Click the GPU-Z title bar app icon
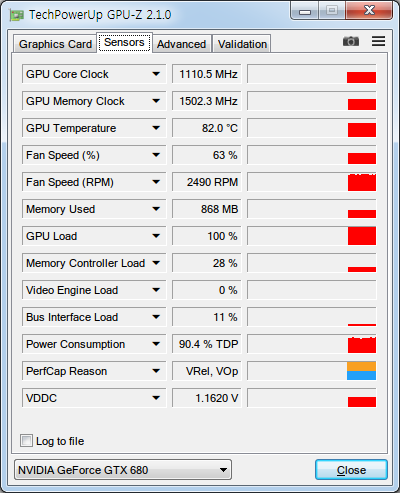This screenshot has height=493, width=400. click(x=16, y=15)
